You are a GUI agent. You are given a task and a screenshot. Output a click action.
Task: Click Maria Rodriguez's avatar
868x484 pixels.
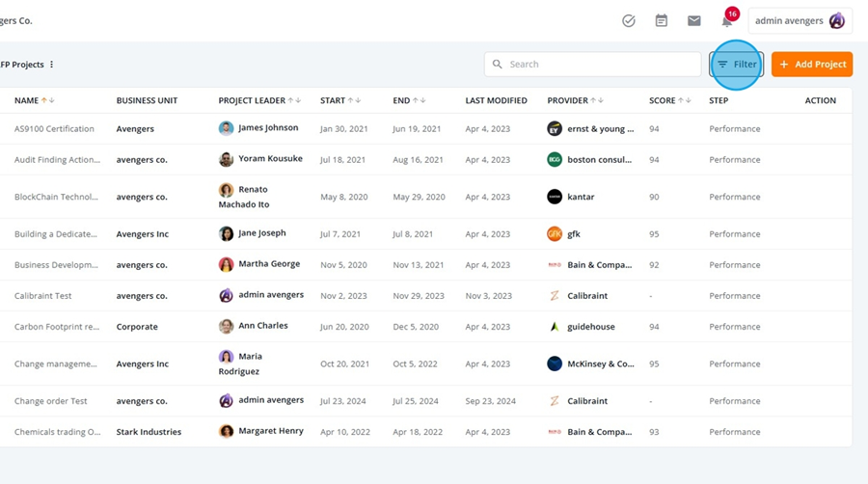pyautogui.click(x=226, y=357)
